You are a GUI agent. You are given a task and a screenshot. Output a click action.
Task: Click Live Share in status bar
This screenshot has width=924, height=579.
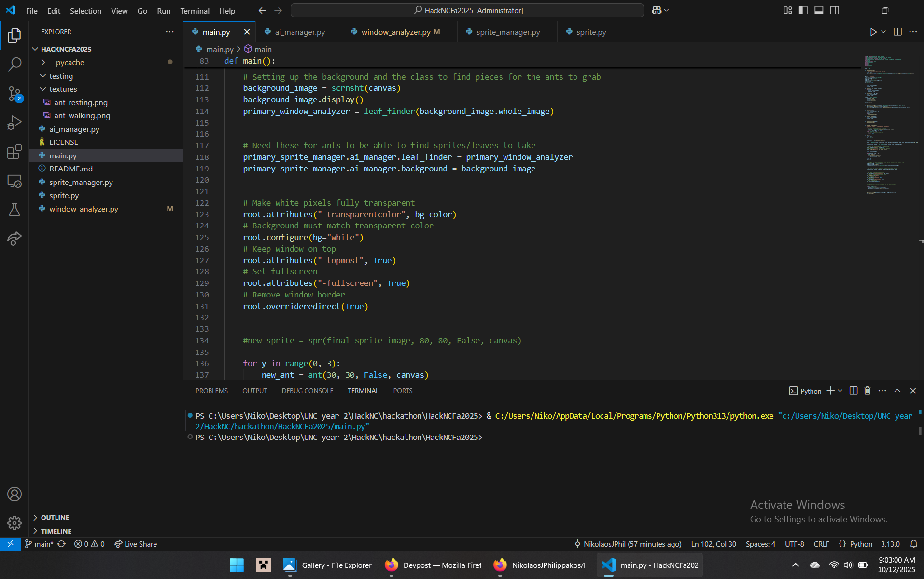coord(136,544)
